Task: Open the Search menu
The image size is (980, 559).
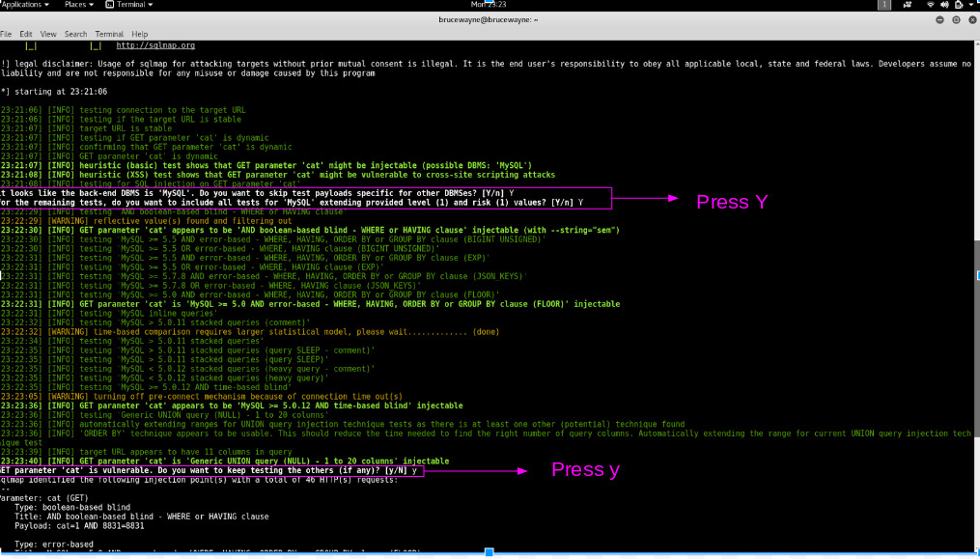Action: (75, 35)
